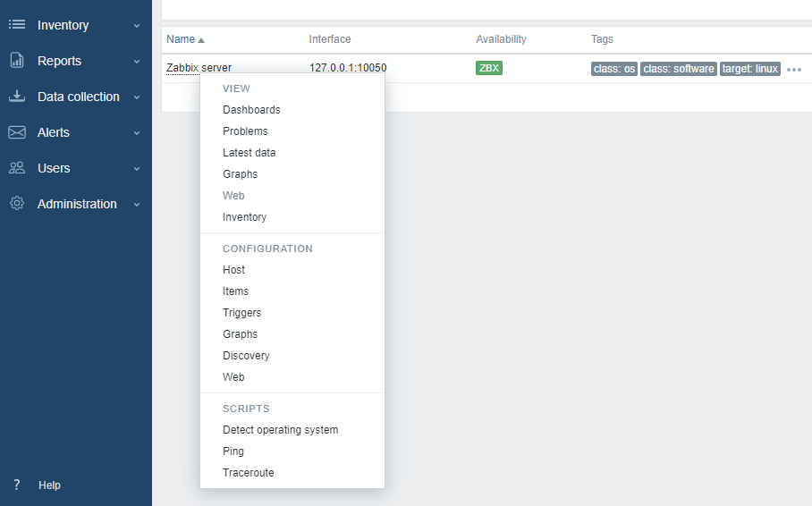Open Host under Configuration section

tap(233, 270)
